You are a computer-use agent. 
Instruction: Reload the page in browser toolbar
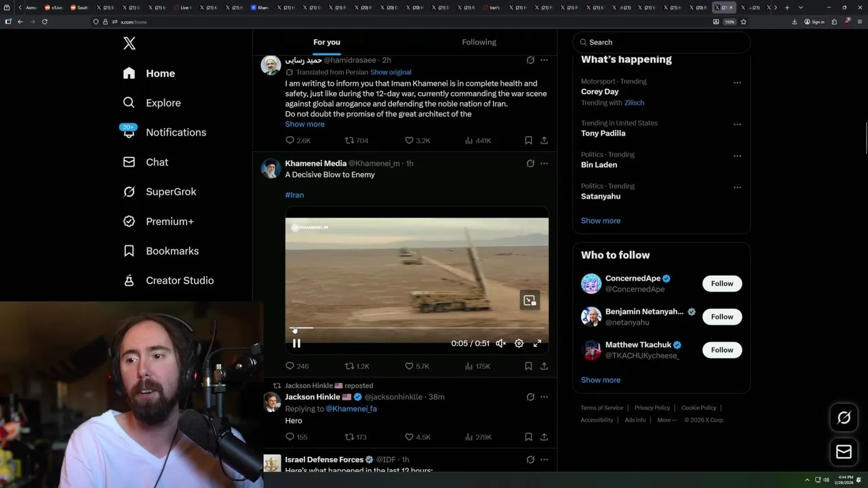pos(45,22)
